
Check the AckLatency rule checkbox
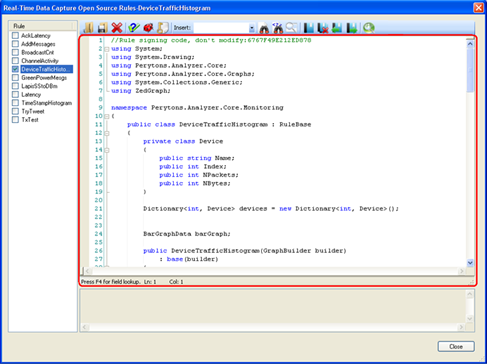pyautogui.click(x=15, y=35)
